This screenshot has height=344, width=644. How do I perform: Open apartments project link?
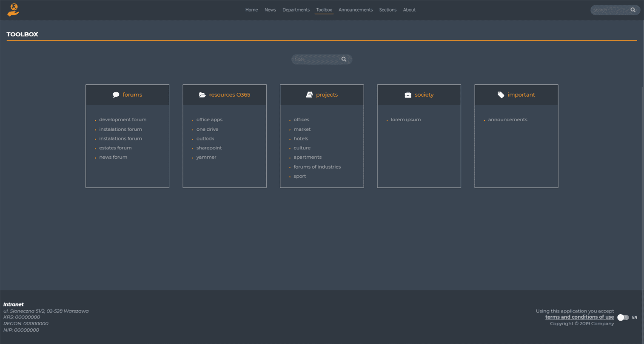[308, 157]
